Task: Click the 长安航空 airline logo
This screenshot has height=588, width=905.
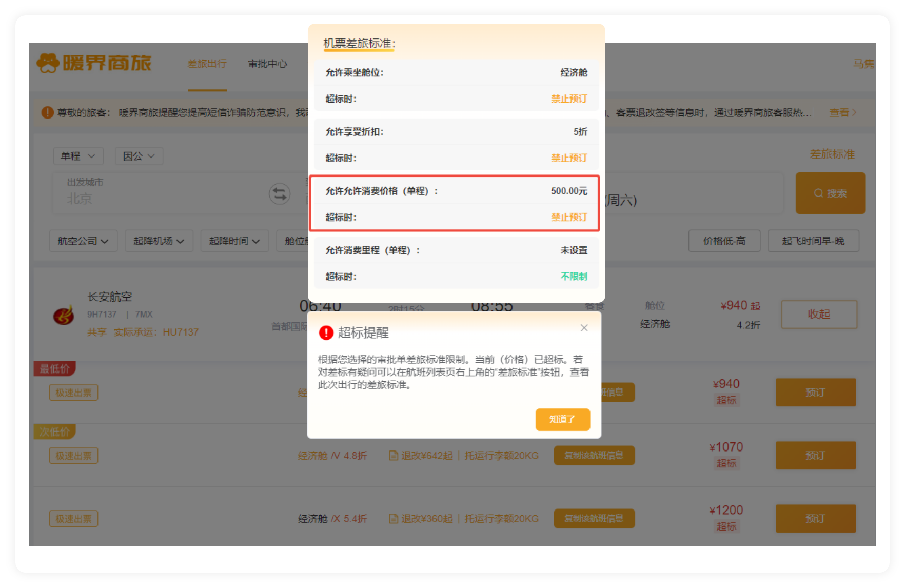Action: [x=64, y=315]
